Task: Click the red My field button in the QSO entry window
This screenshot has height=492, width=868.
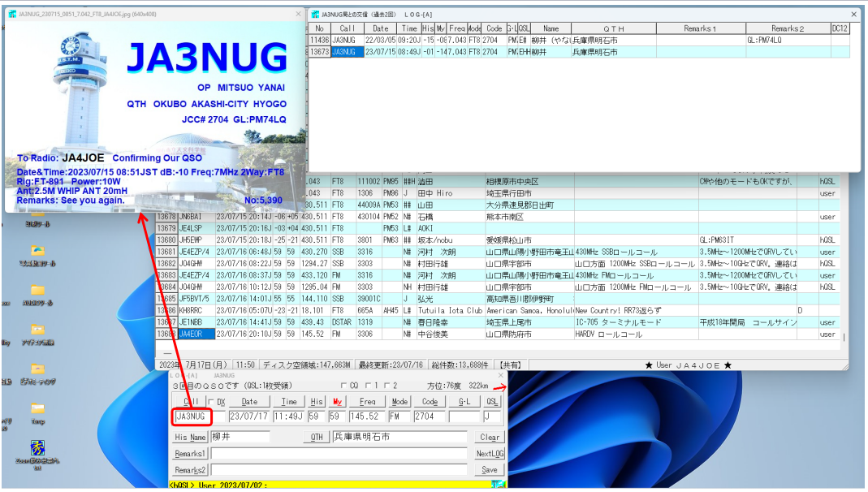Action: coord(337,401)
